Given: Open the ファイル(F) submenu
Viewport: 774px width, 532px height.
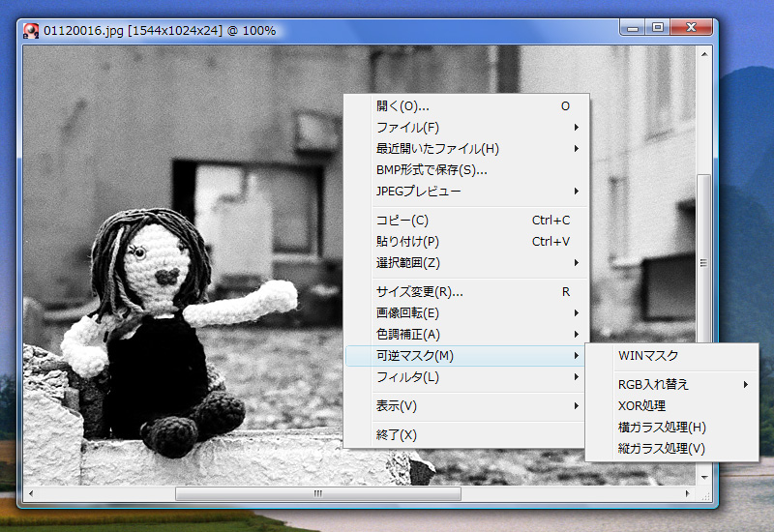Looking at the screenshot, I should tap(466, 128).
